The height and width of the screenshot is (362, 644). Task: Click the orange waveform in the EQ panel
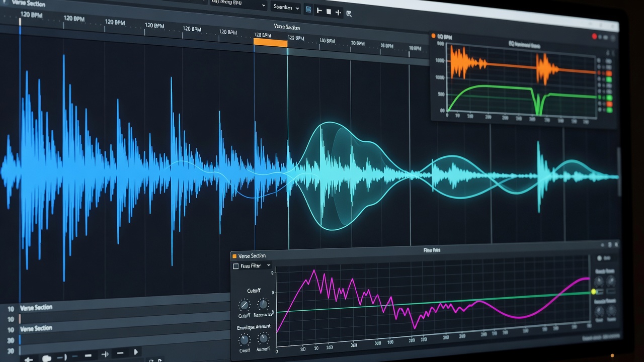[x=521, y=66]
